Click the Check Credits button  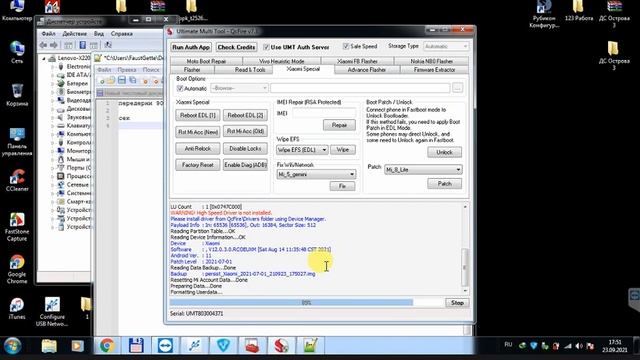[236, 47]
